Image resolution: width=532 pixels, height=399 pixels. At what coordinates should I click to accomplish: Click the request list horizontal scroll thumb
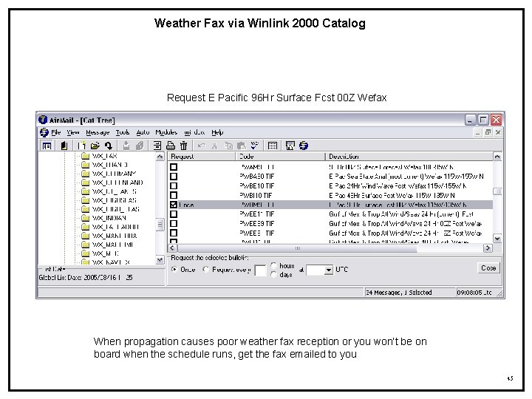[x=297, y=248]
